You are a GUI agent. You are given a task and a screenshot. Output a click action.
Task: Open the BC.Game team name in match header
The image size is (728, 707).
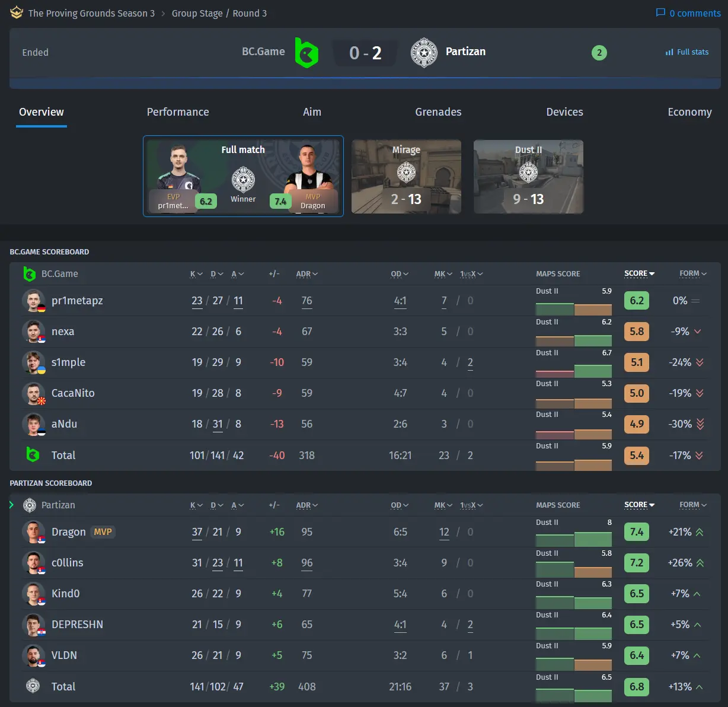click(263, 52)
